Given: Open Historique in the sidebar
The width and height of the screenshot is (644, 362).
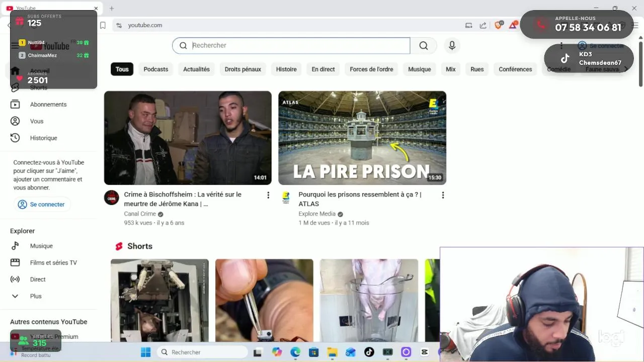Looking at the screenshot, I should click(x=43, y=138).
